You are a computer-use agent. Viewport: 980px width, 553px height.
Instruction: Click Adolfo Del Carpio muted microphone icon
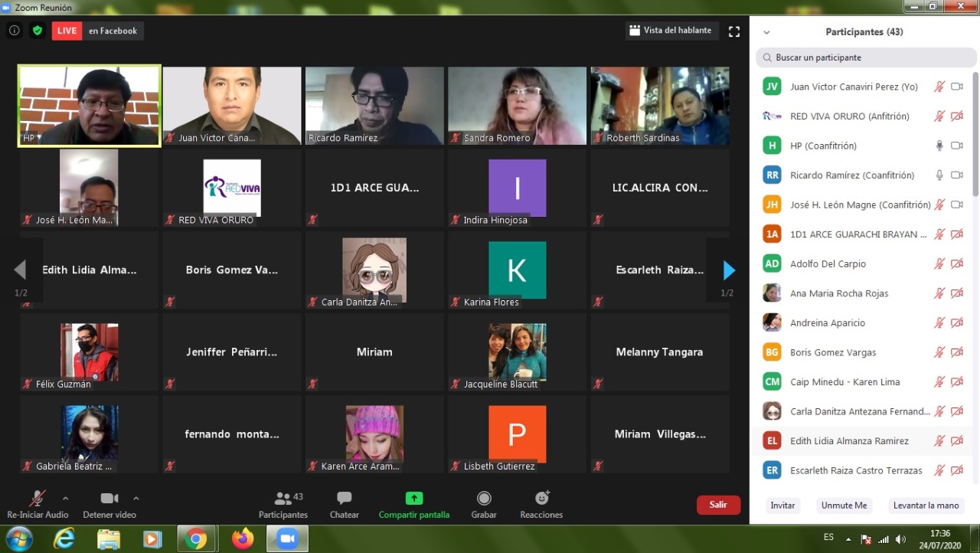tap(939, 263)
